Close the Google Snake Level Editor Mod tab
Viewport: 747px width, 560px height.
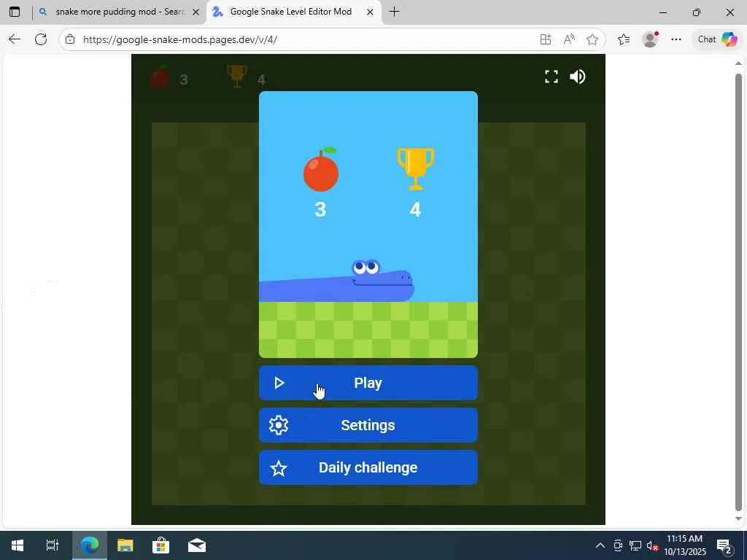(370, 12)
